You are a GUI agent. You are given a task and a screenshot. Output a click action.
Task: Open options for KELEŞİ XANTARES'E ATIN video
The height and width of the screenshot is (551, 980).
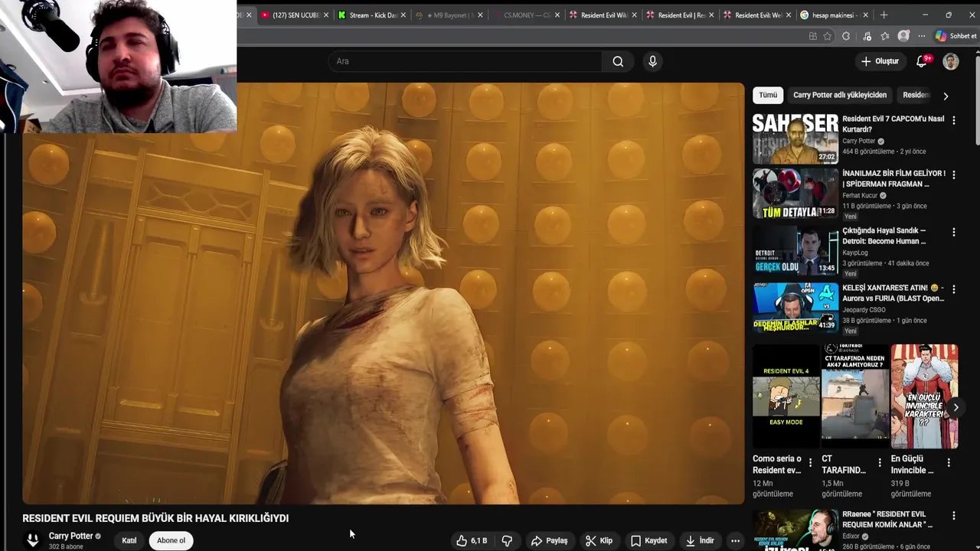(953, 289)
